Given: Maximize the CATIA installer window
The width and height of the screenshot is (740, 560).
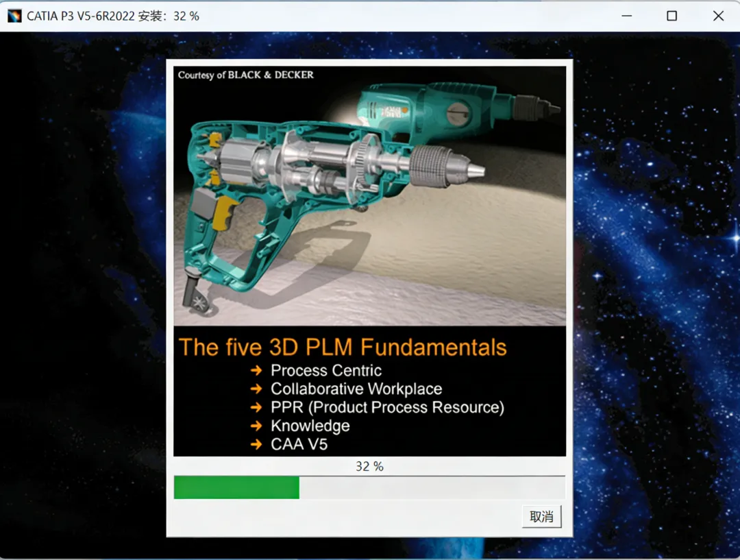Looking at the screenshot, I should coord(671,16).
